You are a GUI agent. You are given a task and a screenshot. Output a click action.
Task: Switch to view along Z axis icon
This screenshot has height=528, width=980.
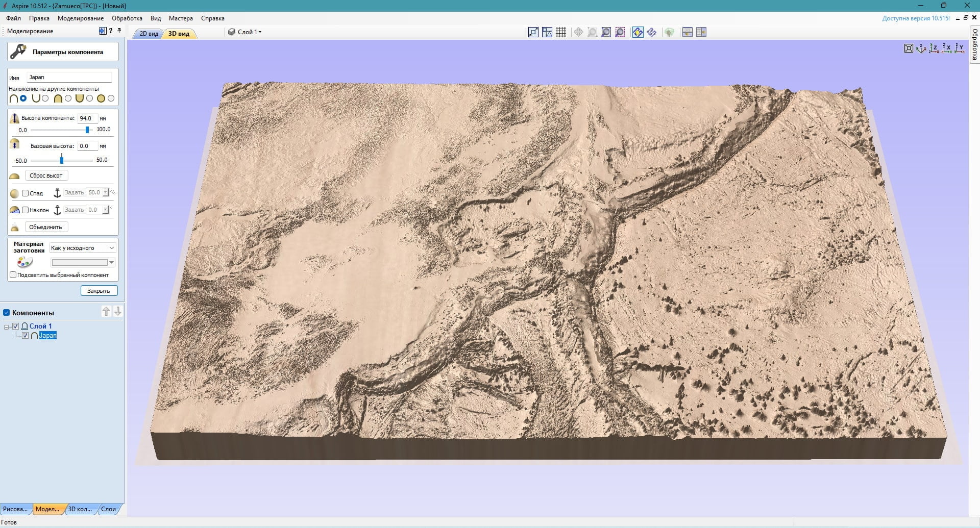934,48
